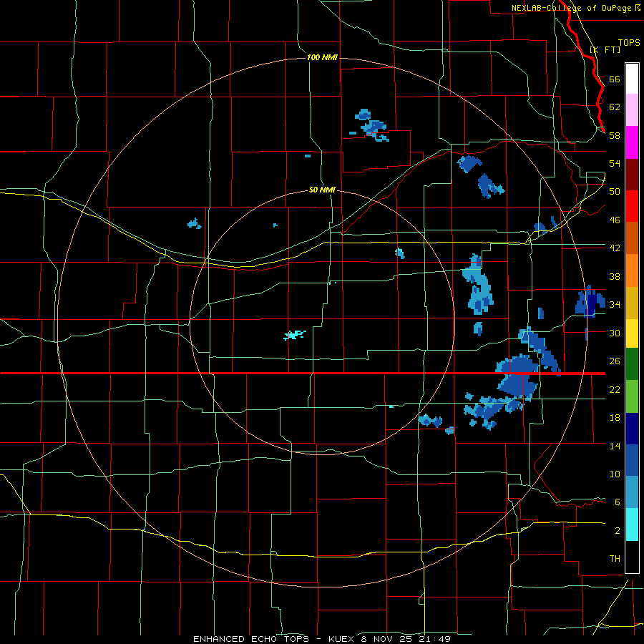Viewport: 644px width, 644px height.
Task: Click the 'ENHANCED ECHO TOPS' product title
Action: coord(251,639)
